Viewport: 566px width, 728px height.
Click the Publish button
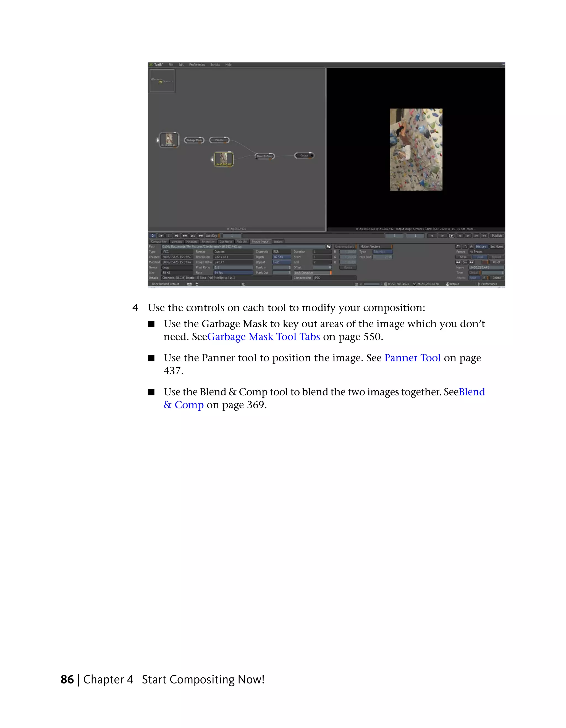click(x=497, y=236)
